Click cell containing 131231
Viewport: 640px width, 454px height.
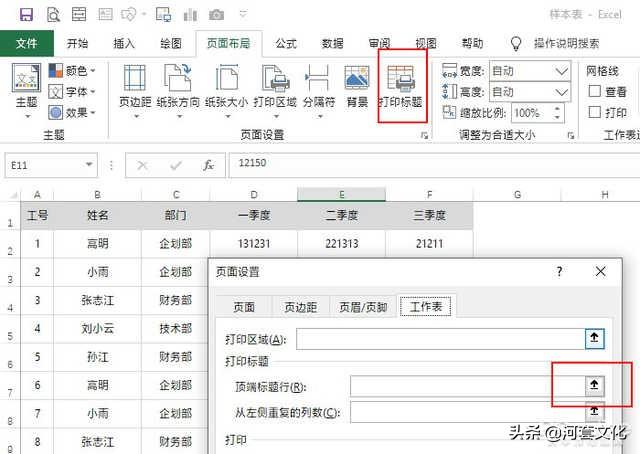254,244
